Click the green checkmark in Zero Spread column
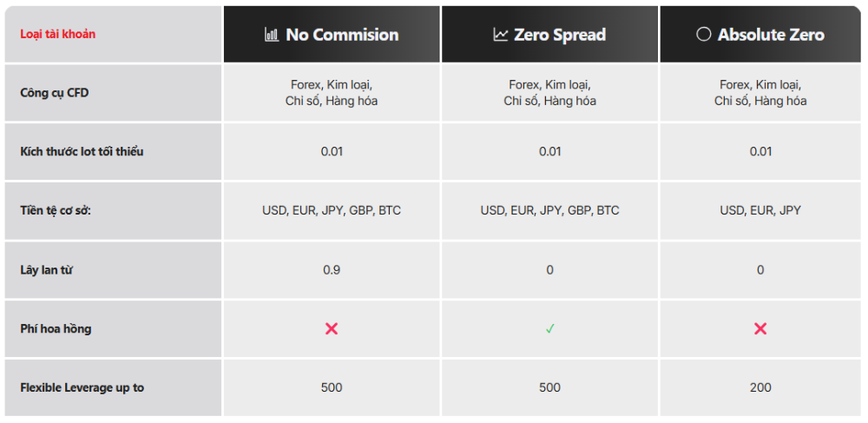 click(x=550, y=328)
